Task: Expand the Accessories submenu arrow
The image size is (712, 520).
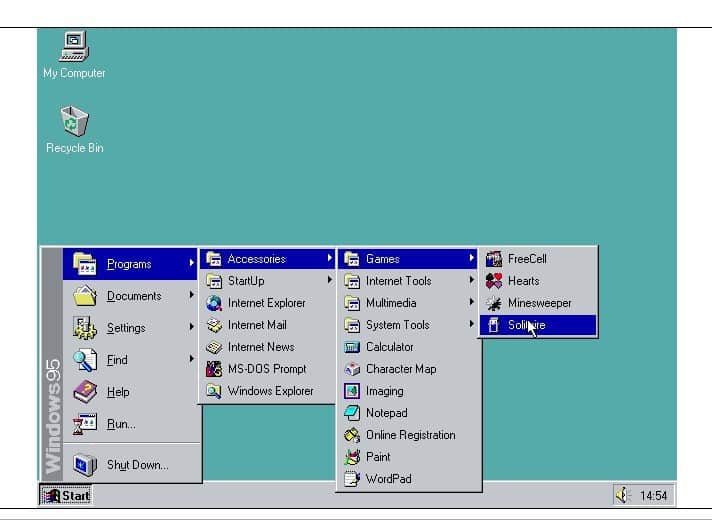Action: 330,258
